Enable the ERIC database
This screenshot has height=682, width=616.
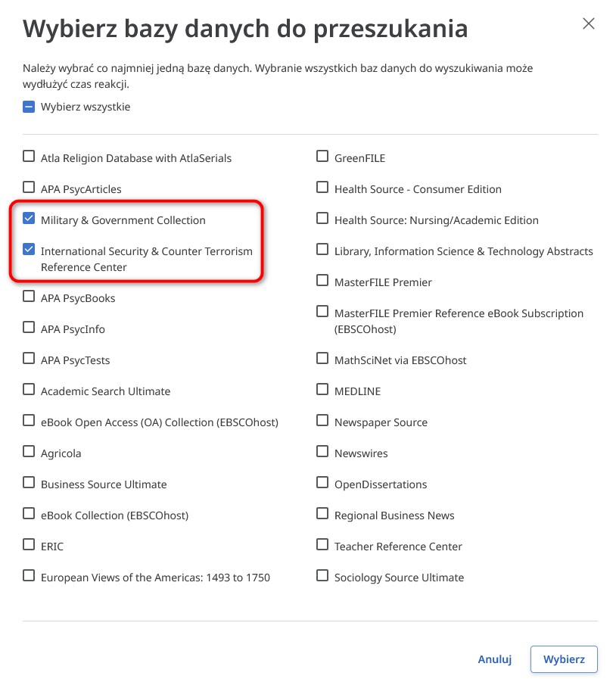coord(28,544)
